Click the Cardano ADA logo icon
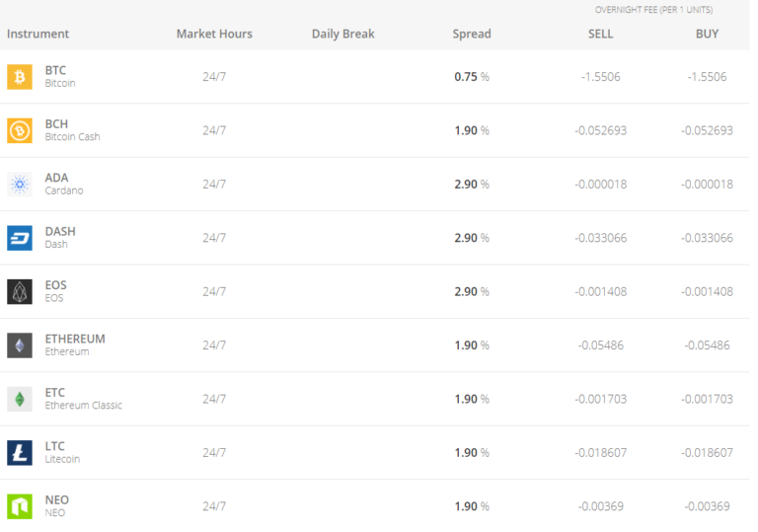 [20, 185]
